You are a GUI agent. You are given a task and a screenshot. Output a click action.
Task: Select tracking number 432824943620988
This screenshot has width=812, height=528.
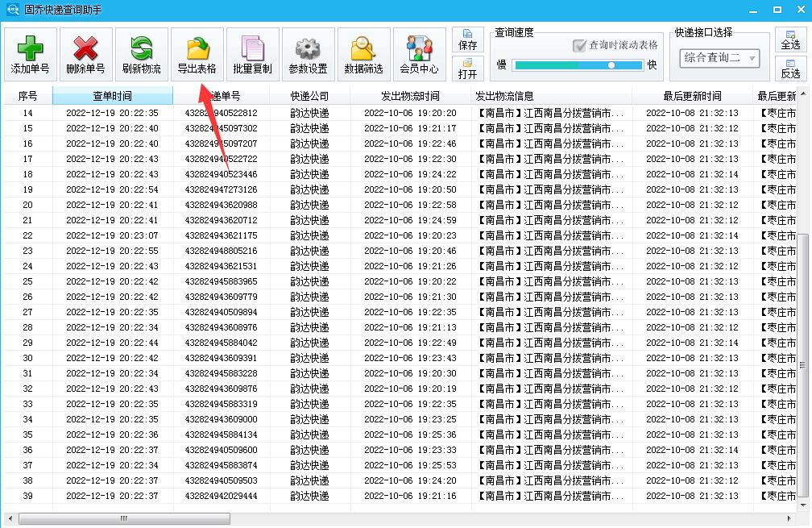click(x=221, y=205)
